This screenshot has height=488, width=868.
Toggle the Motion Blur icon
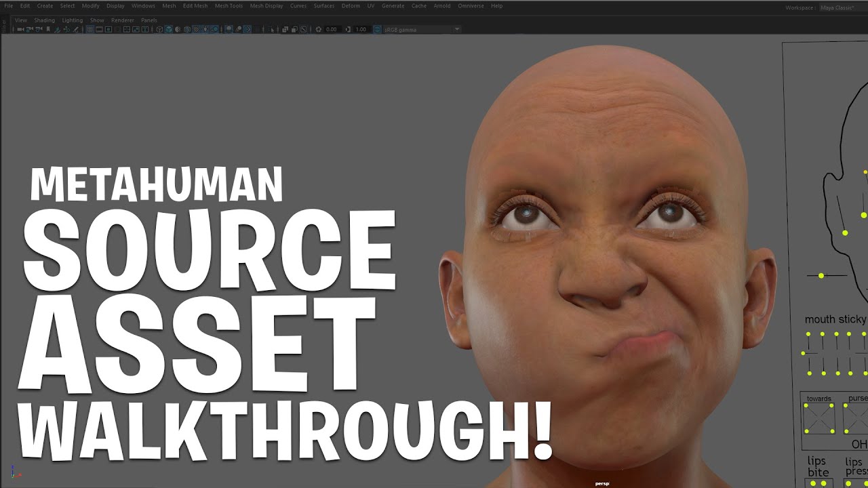coord(239,29)
